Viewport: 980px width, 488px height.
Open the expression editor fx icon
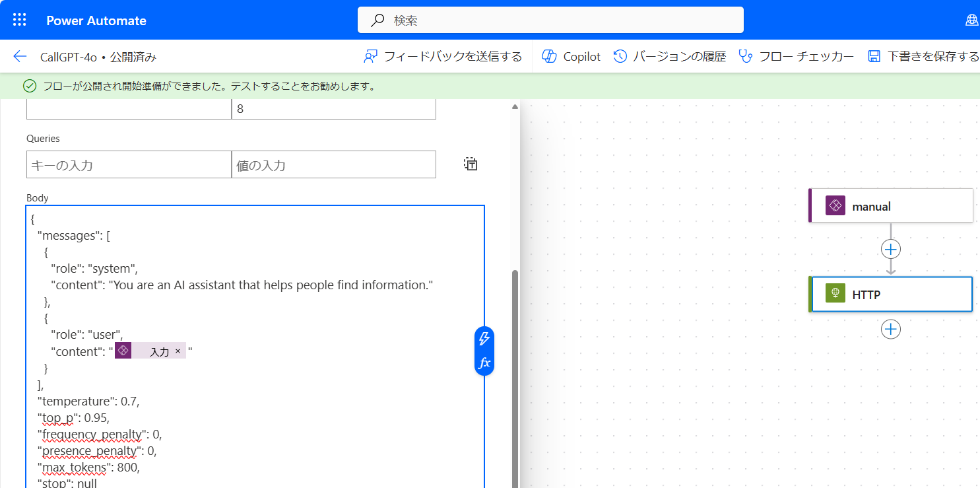(484, 362)
